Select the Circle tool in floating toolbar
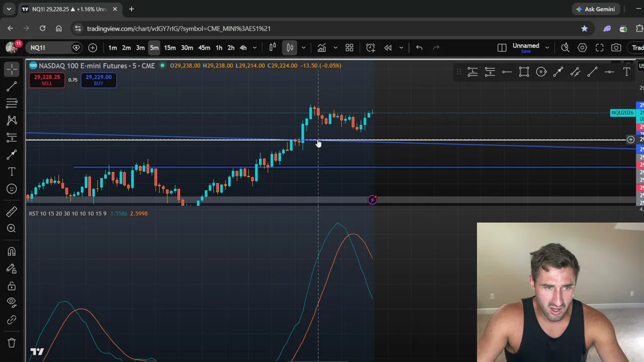This screenshot has height=362, width=644. coord(541,72)
